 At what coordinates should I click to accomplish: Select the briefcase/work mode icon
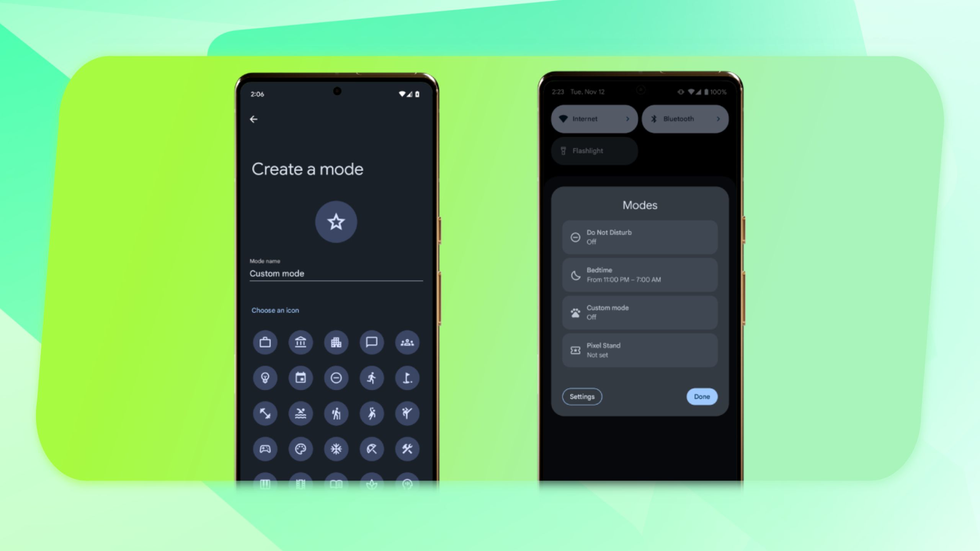click(x=265, y=342)
